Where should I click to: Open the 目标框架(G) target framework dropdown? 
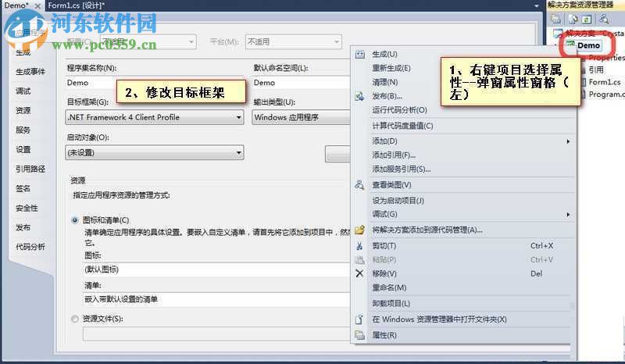click(x=155, y=118)
